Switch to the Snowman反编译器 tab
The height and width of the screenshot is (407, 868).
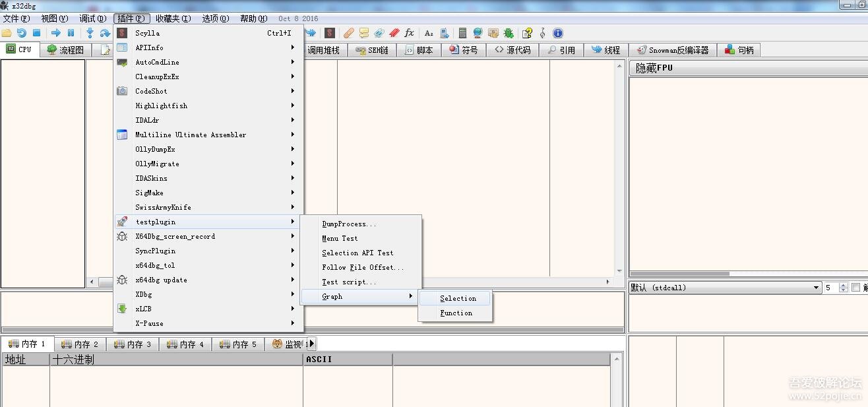672,50
